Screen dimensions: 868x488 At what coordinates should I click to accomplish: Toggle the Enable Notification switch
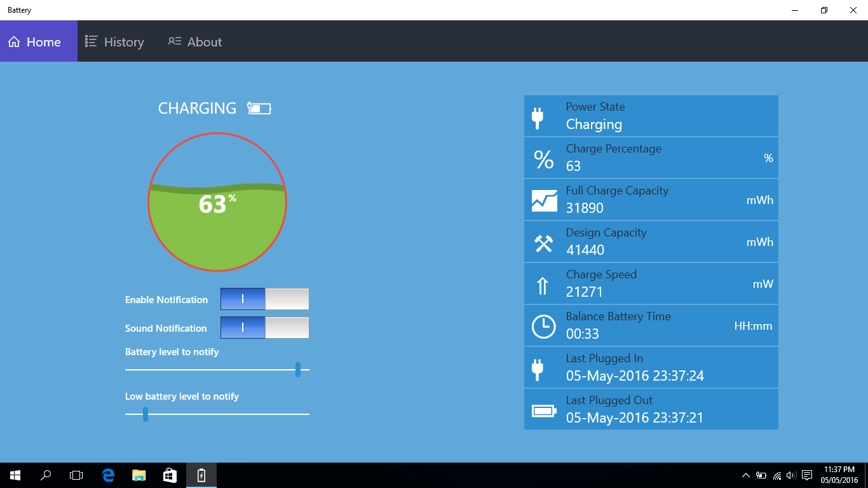[264, 299]
